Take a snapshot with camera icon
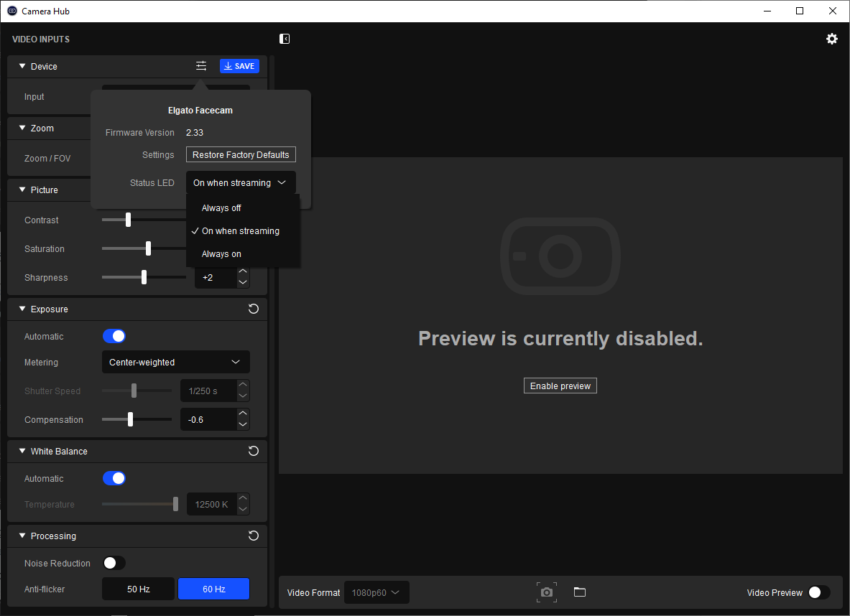 547,592
